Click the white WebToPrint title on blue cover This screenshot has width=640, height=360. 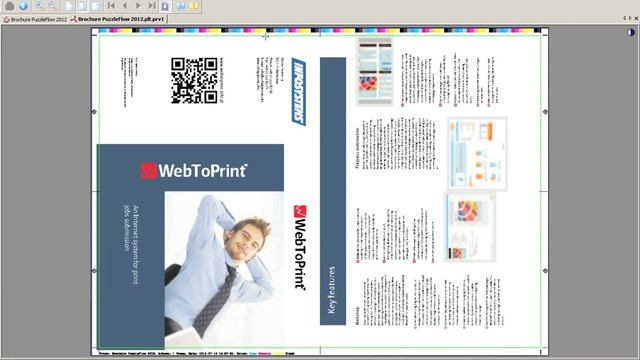coord(202,171)
